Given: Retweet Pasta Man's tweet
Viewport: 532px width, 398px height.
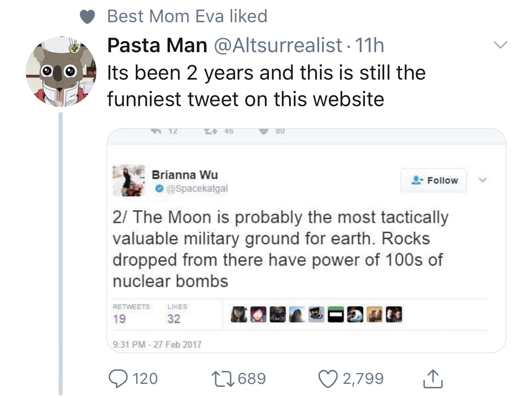Looking at the screenshot, I should (x=224, y=378).
